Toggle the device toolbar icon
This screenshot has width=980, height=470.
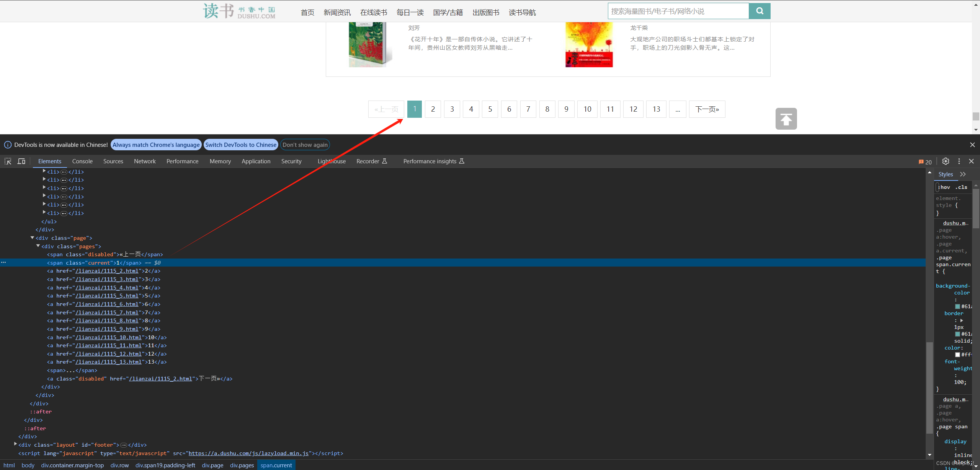pos(21,161)
